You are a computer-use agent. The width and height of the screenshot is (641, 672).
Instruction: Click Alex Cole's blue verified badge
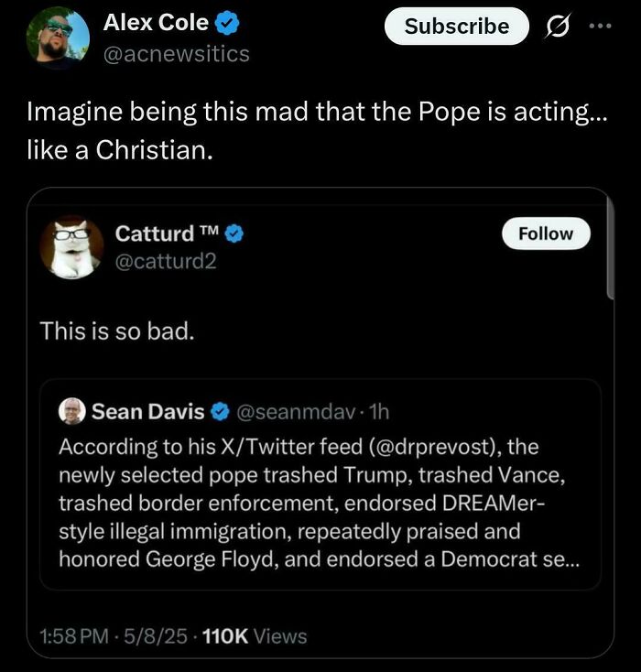click(x=226, y=22)
